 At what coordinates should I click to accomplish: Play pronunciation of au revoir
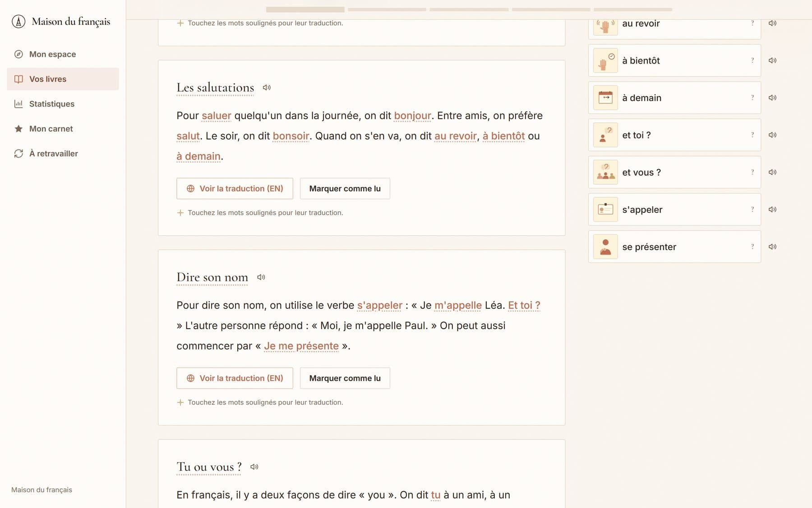tap(772, 23)
